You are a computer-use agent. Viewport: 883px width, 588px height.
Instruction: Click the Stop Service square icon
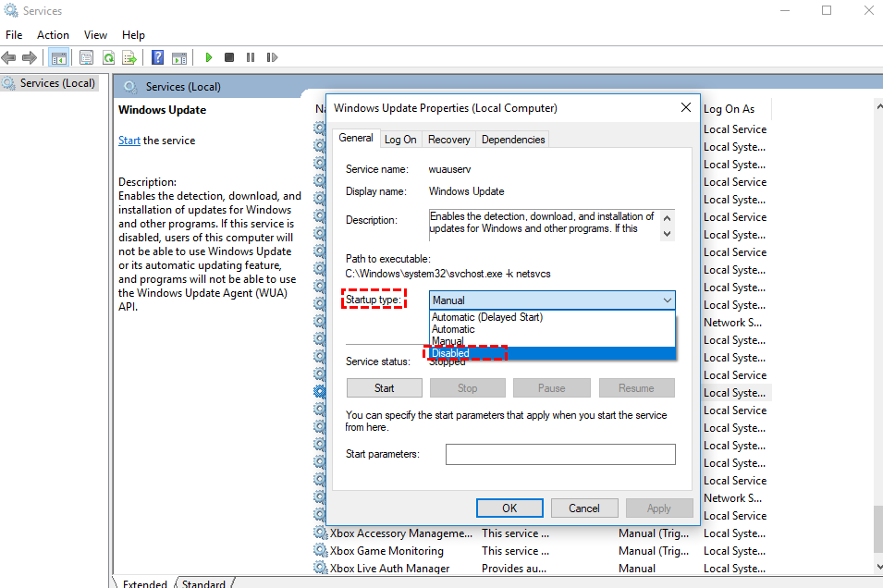click(229, 57)
